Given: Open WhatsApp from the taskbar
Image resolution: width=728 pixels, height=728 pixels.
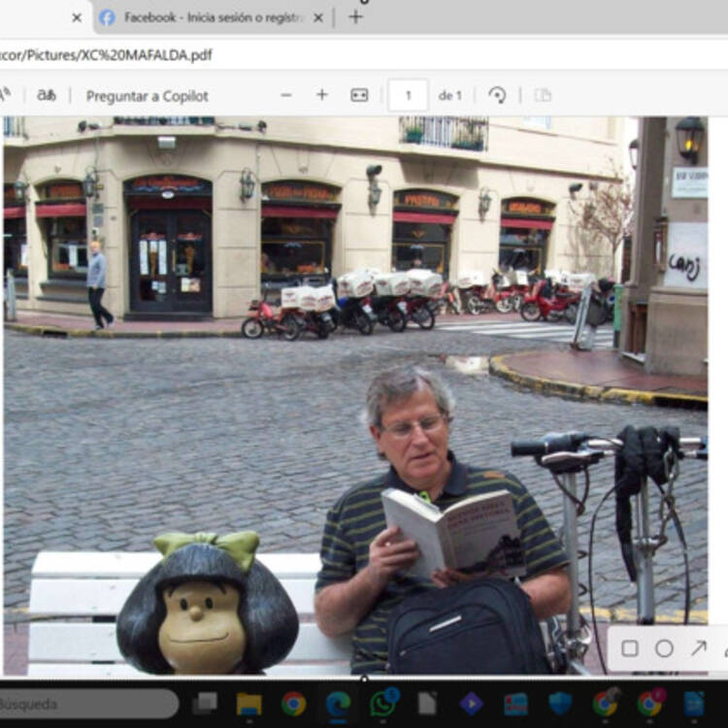Looking at the screenshot, I should tap(383, 703).
